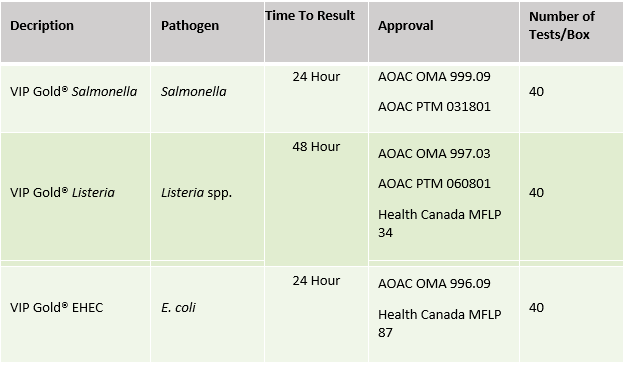Click AOAC OMA 997.03 approval text
Viewport: 626px width, 367px height.
click(x=434, y=153)
